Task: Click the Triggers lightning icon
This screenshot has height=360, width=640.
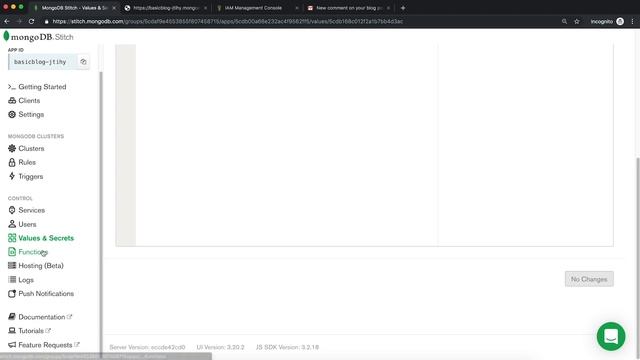Action: (x=12, y=176)
